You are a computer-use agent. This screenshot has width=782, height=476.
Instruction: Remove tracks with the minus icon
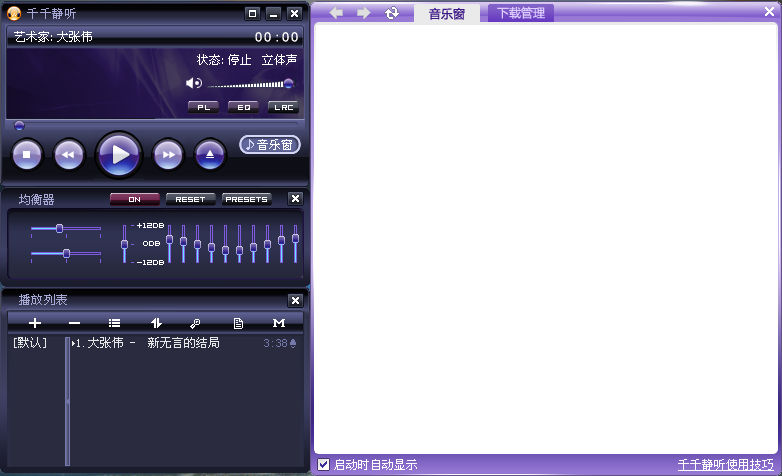coord(74,323)
